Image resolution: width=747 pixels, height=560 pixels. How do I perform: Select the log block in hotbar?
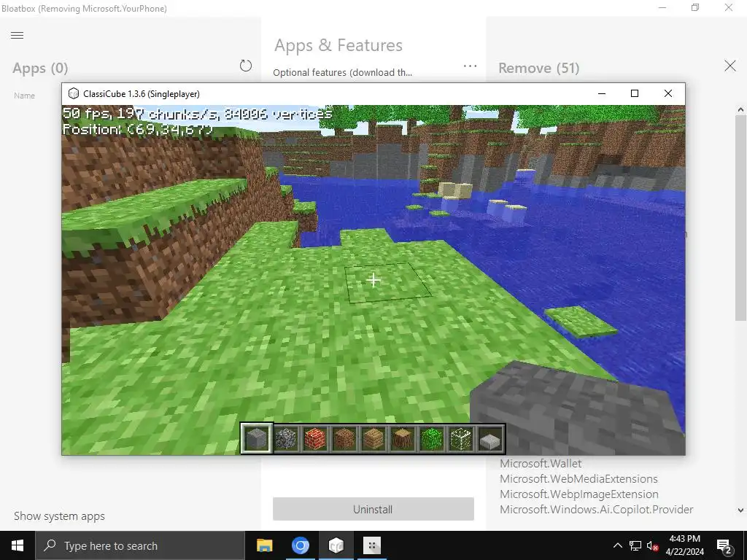(403, 438)
